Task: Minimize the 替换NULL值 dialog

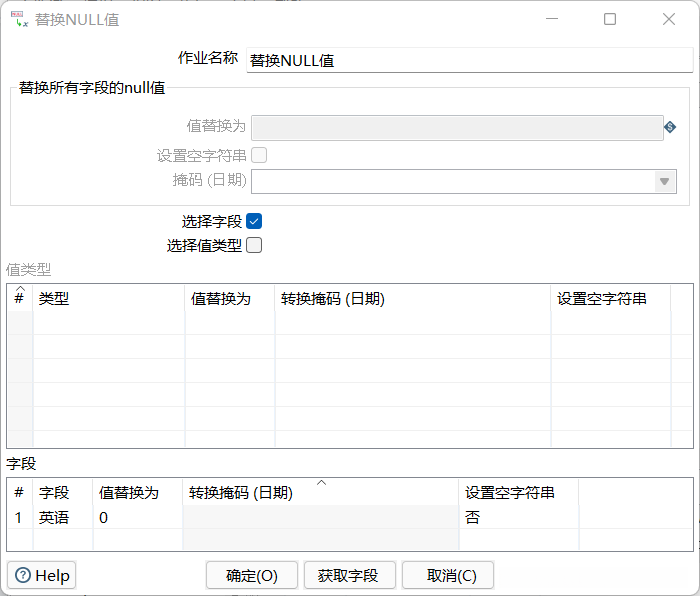Action: pyautogui.click(x=552, y=19)
